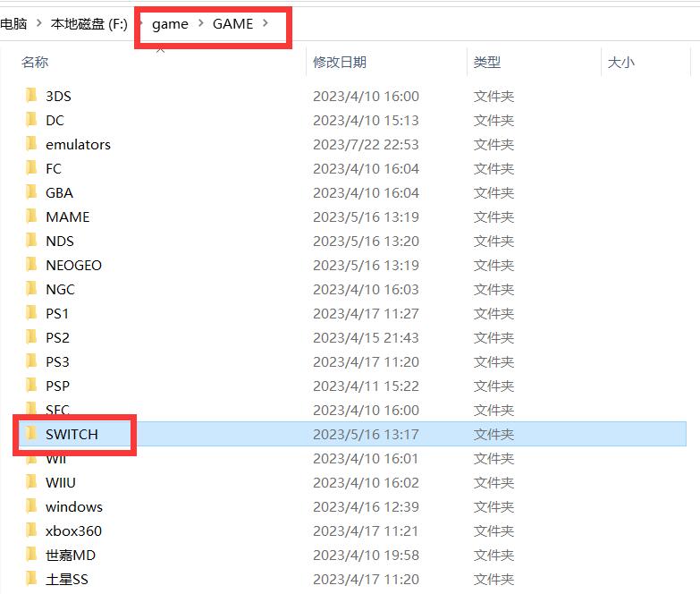Click the GAME breadcrumb segment
The width and height of the screenshot is (700, 594).
[232, 23]
